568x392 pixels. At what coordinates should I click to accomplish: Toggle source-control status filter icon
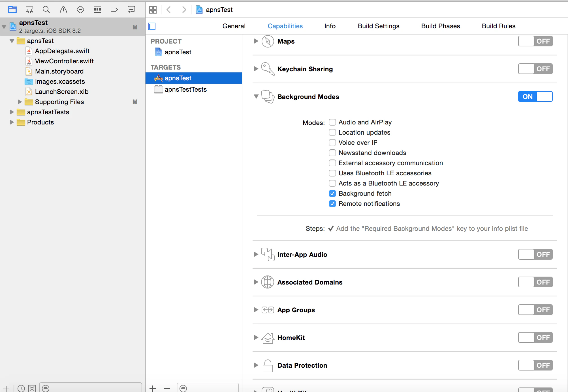[32, 388]
